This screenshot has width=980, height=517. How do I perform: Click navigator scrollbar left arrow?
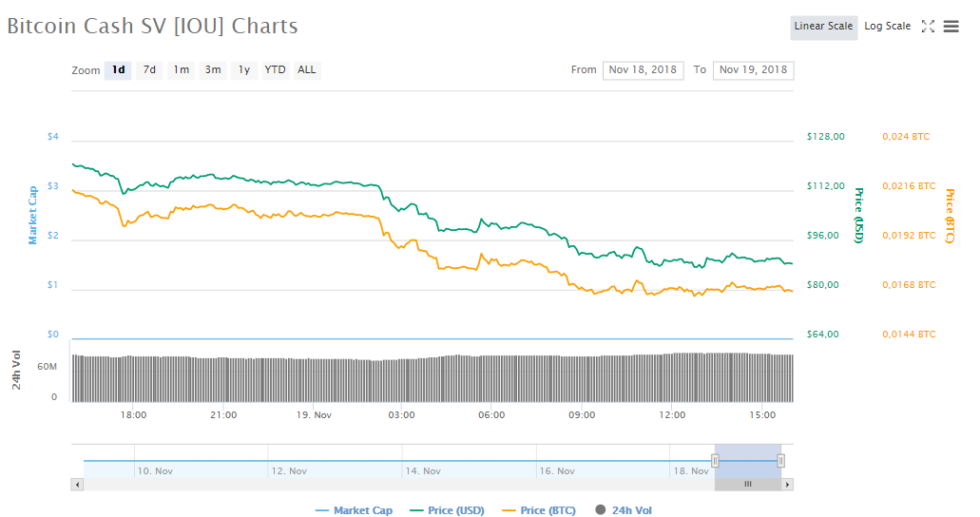pos(78,485)
